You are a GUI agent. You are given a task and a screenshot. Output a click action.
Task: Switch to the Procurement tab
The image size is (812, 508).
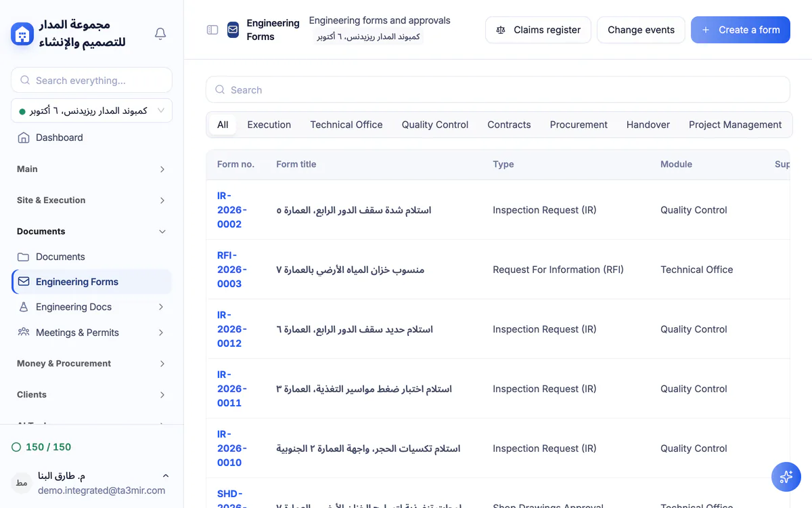pos(579,125)
